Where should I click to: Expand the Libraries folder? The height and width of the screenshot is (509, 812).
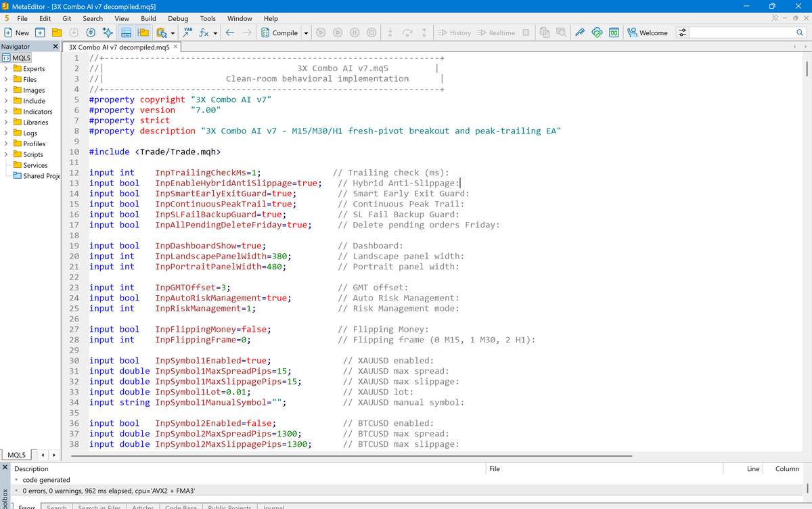click(x=5, y=123)
